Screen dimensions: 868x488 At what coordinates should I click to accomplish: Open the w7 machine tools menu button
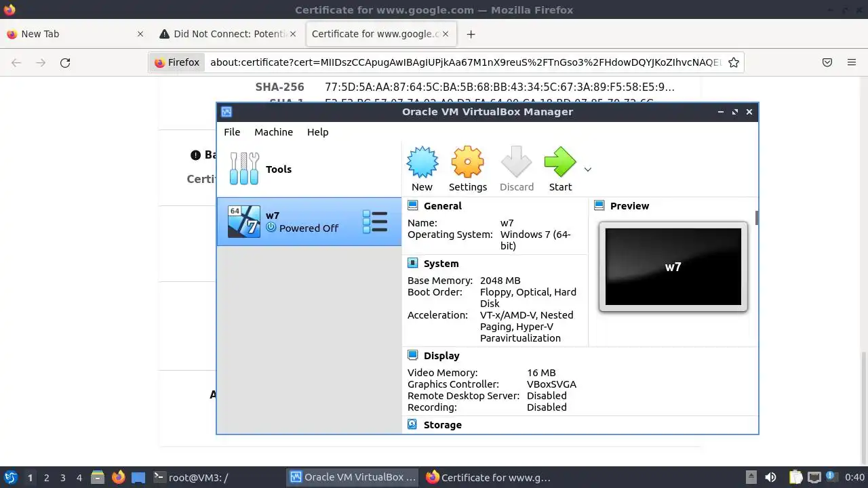(375, 222)
